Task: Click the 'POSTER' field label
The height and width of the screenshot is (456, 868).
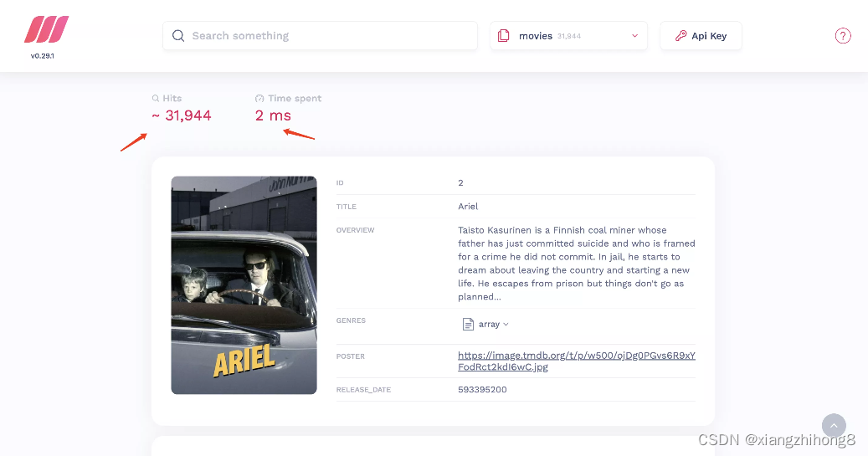Action: 351,356
